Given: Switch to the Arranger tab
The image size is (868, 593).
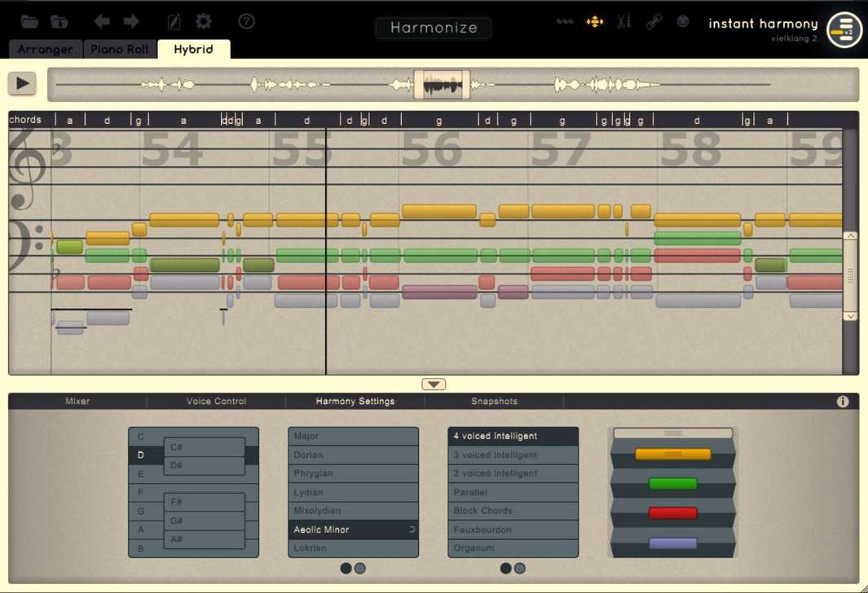Looking at the screenshot, I should (x=46, y=49).
